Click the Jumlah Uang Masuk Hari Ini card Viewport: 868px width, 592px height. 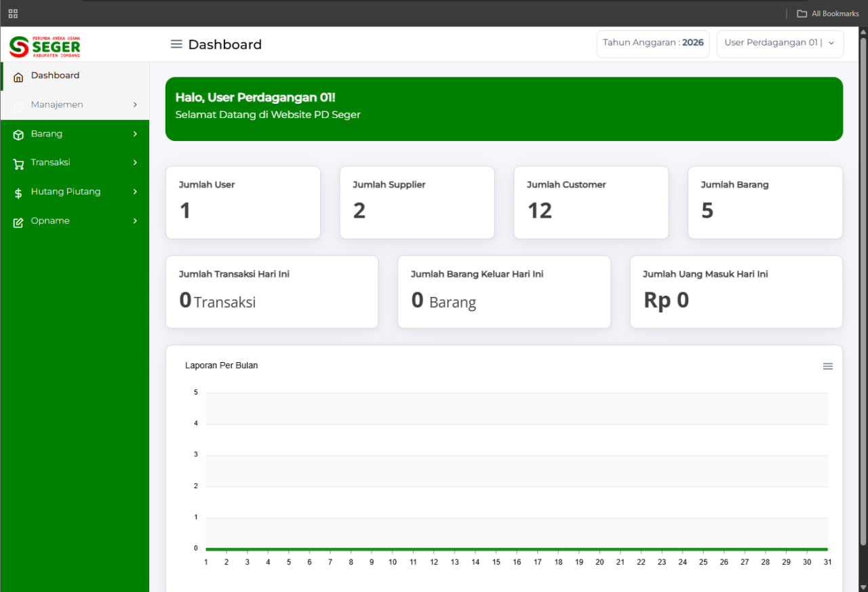pos(736,292)
